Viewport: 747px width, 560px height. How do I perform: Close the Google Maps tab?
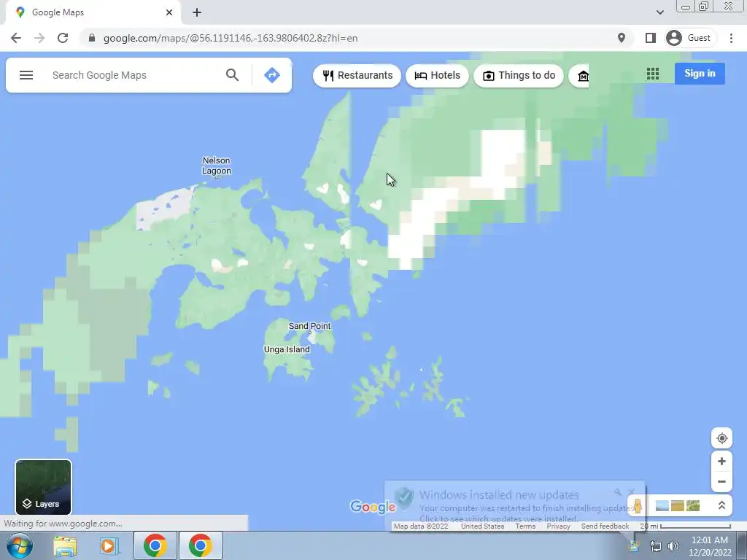(x=169, y=12)
